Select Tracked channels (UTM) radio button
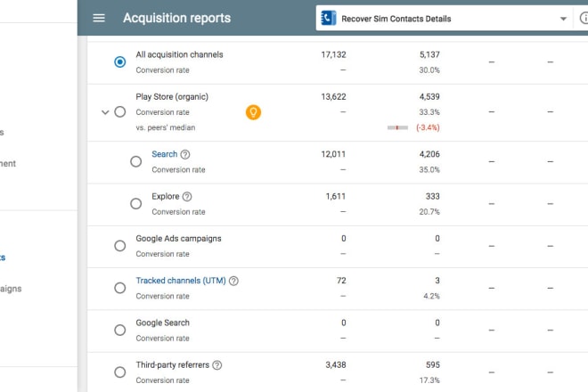Viewport: 588px width, 392px height. coord(120,288)
